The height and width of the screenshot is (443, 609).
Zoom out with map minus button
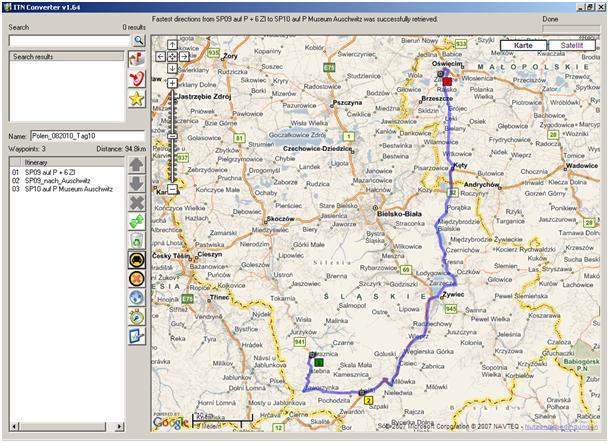pyautogui.click(x=172, y=189)
